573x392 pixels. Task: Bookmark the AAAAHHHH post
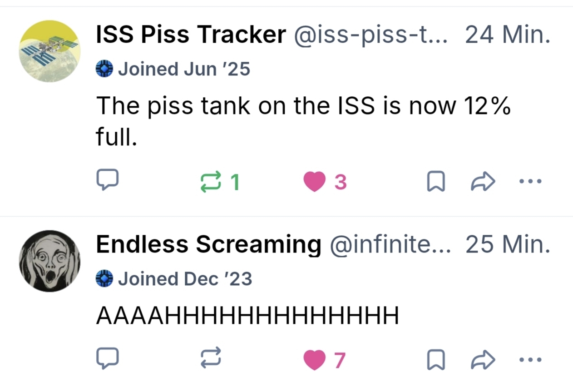point(435,360)
